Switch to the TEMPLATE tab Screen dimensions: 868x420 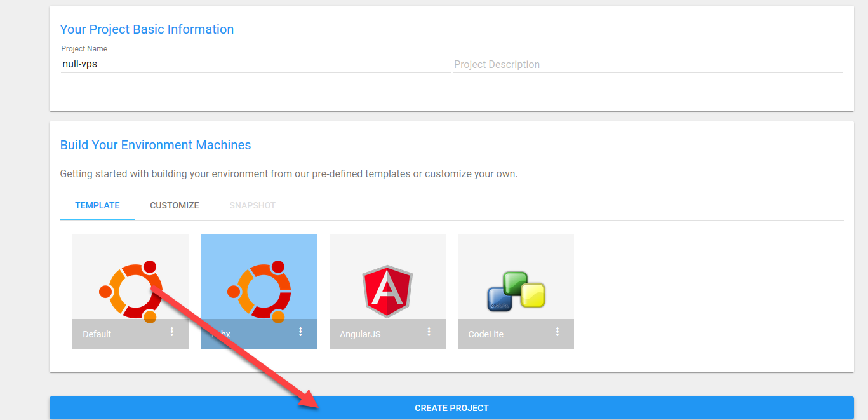point(97,205)
